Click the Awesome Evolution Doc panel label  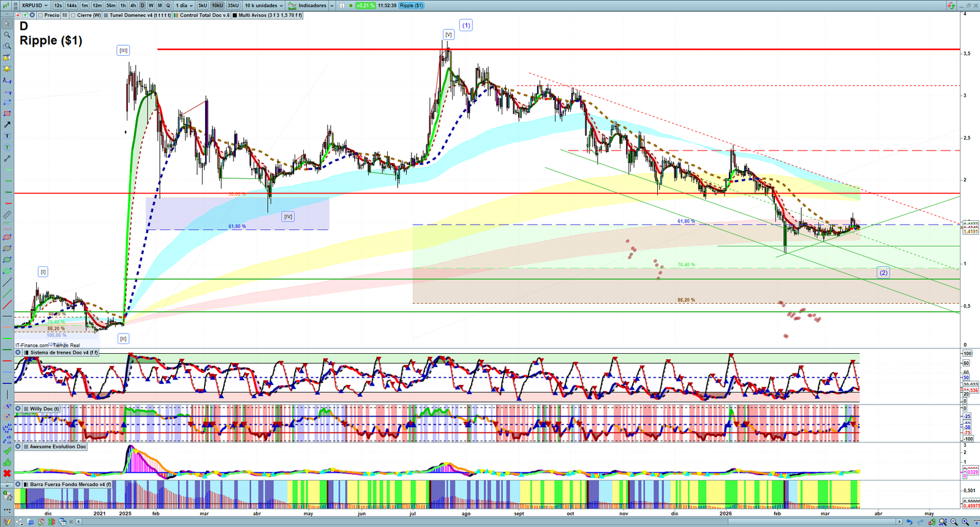[58, 447]
